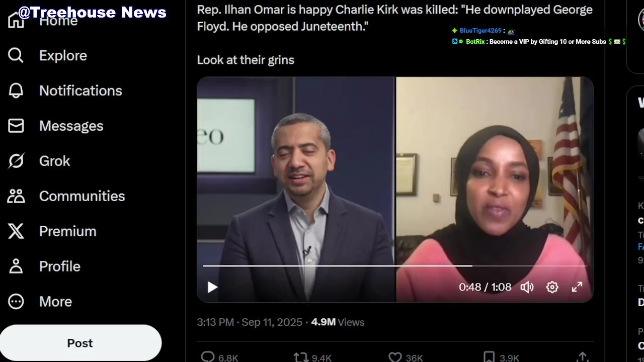Go to your Profile
This screenshot has width=644, height=362.
pyautogui.click(x=44, y=266)
